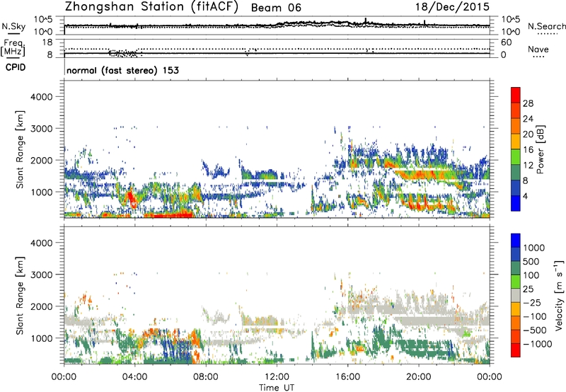Click the '20:00' time tick label
The width and height of the screenshot is (566, 392).
point(419,377)
